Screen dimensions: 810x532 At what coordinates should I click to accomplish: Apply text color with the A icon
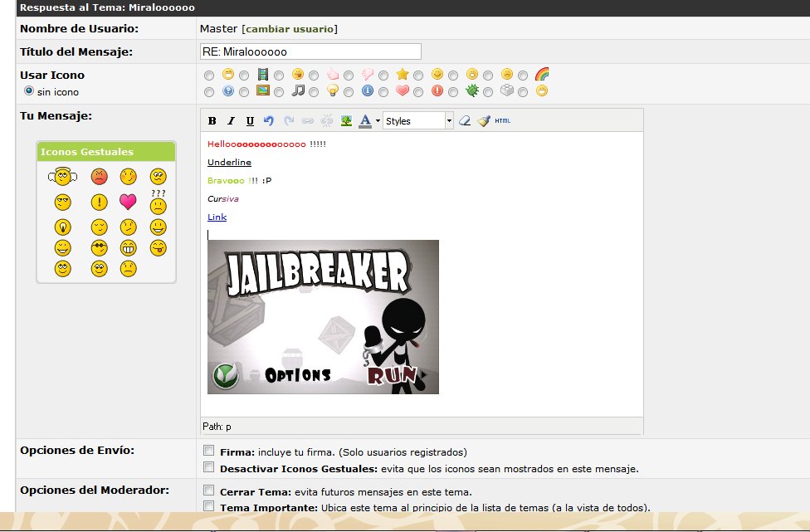tap(365, 121)
